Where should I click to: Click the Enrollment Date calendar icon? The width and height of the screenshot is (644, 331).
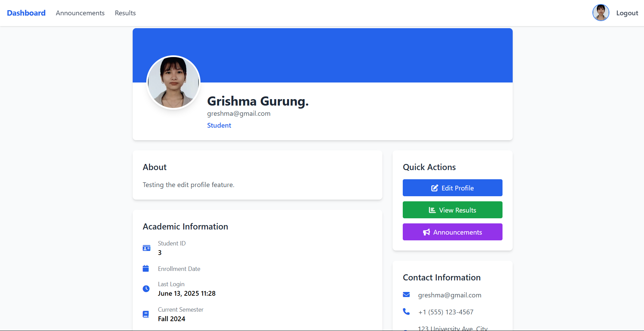click(146, 268)
